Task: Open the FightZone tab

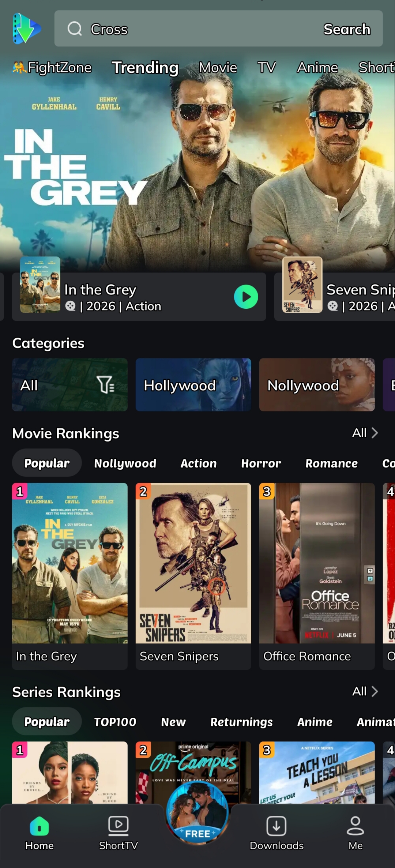Action: pos(52,67)
